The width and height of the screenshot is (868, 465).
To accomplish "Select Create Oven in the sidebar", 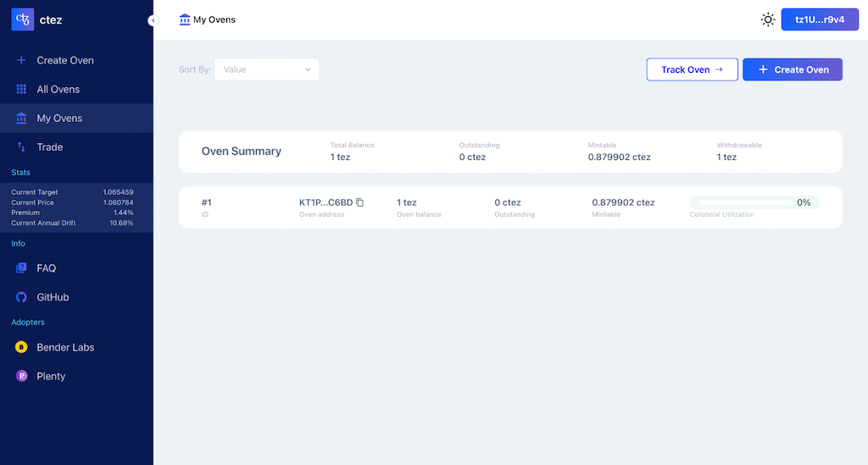I will tap(65, 61).
